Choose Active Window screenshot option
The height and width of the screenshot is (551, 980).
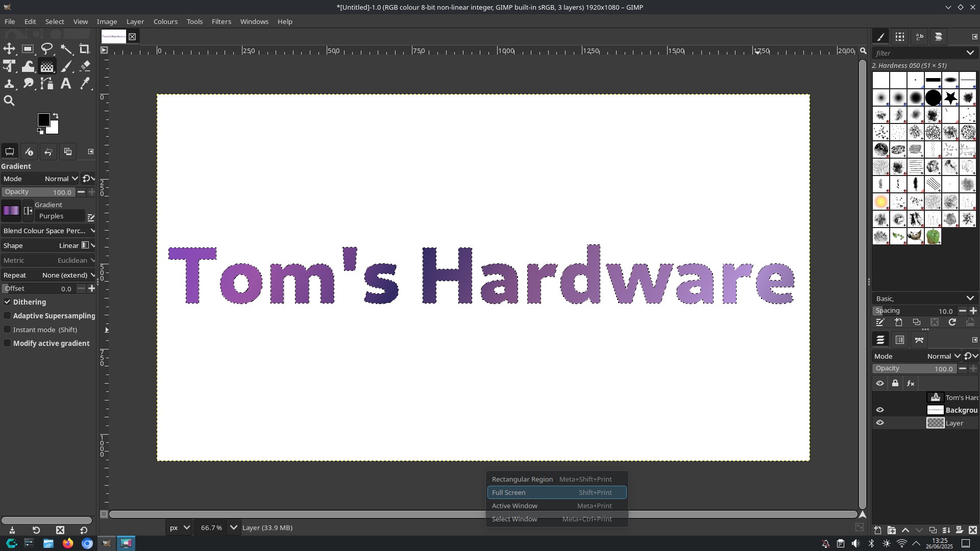(x=557, y=506)
